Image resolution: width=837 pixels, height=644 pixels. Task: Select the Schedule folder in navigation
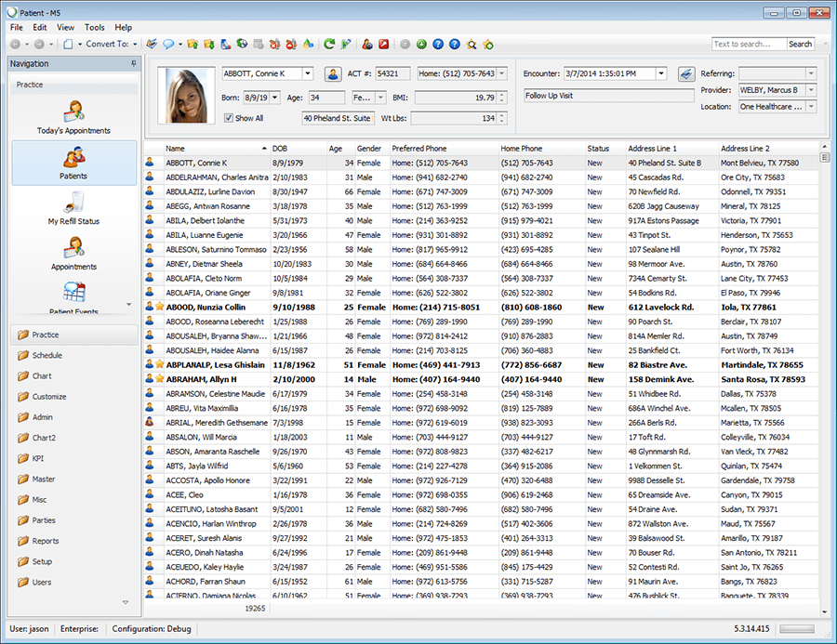click(x=46, y=355)
